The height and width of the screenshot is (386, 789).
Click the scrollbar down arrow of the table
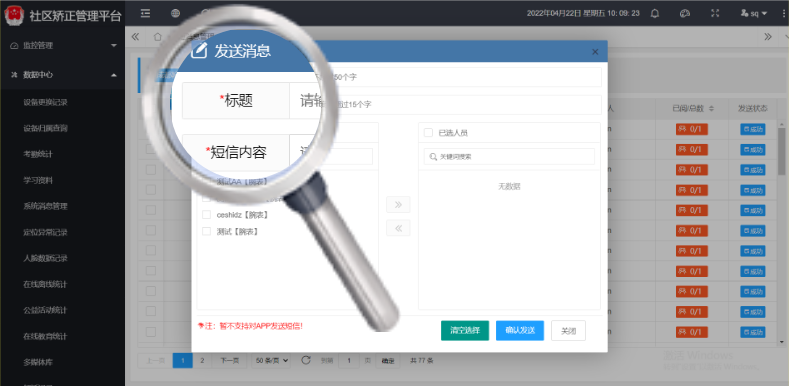(x=781, y=342)
